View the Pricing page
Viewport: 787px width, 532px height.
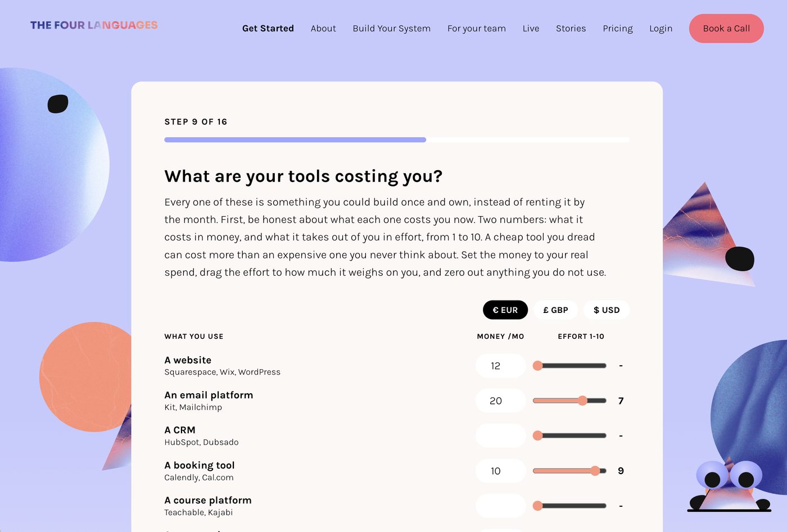[x=618, y=29]
